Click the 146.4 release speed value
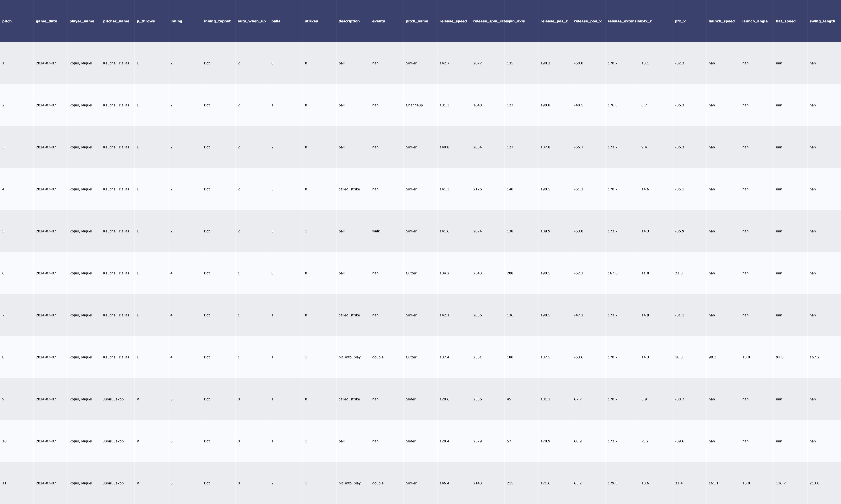 click(x=444, y=483)
